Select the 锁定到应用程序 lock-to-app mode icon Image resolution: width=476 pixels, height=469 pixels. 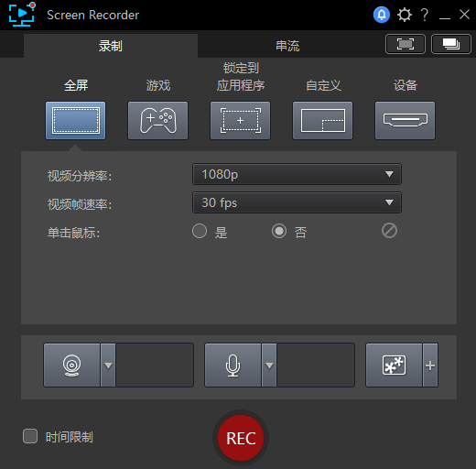pyautogui.click(x=240, y=120)
